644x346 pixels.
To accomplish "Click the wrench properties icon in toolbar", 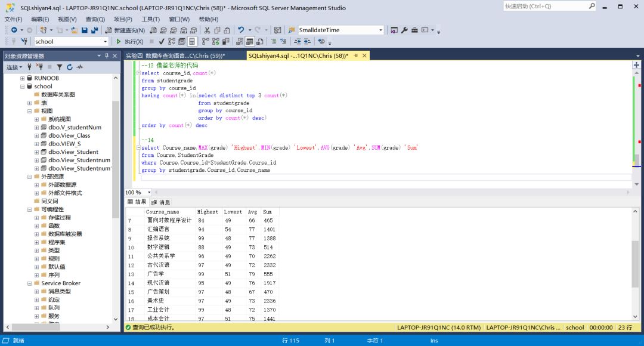I will click(x=404, y=30).
